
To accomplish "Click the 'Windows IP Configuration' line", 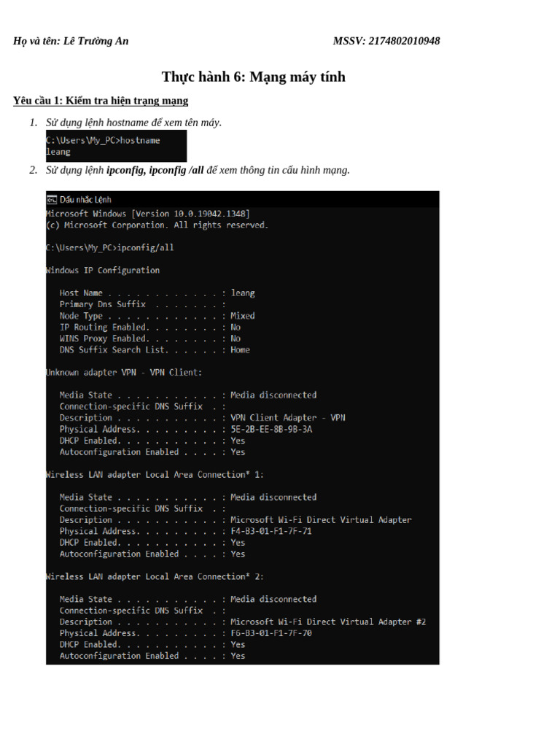I will (x=103, y=270).
